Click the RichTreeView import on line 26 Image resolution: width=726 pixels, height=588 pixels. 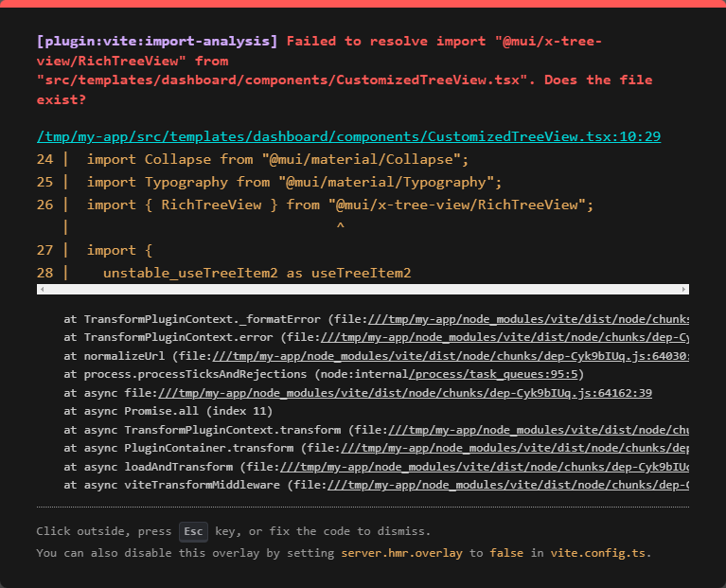[x=341, y=205]
